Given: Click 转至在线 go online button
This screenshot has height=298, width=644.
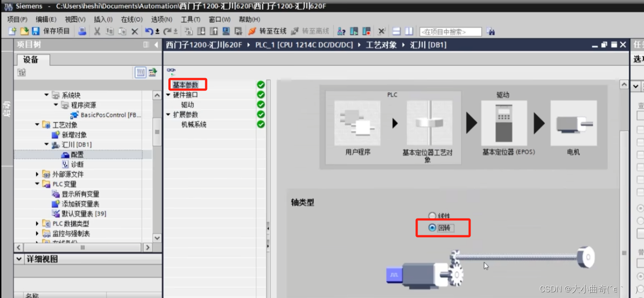Looking at the screenshot, I should (267, 31).
